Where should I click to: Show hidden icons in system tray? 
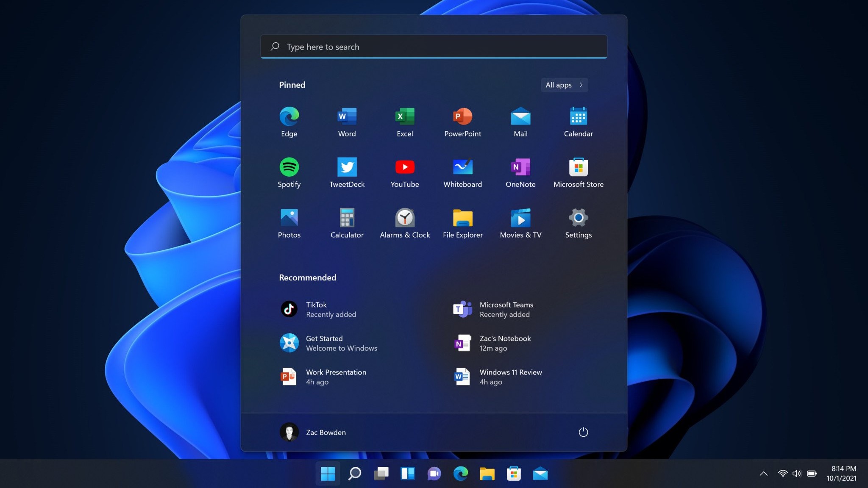click(x=763, y=474)
